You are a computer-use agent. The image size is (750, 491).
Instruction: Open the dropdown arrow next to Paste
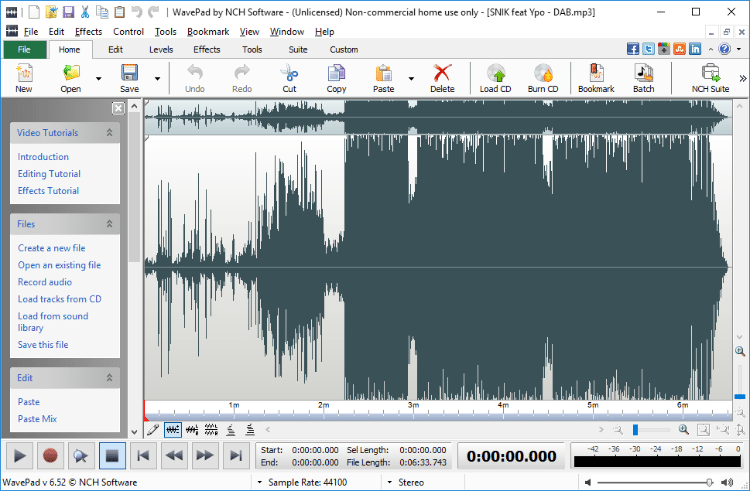[411, 78]
